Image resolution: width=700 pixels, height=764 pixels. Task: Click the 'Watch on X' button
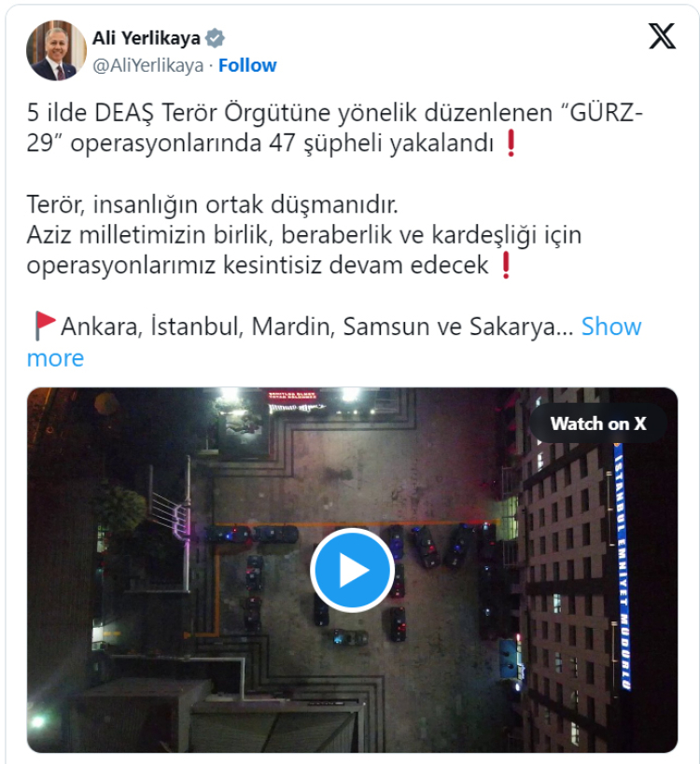(598, 424)
